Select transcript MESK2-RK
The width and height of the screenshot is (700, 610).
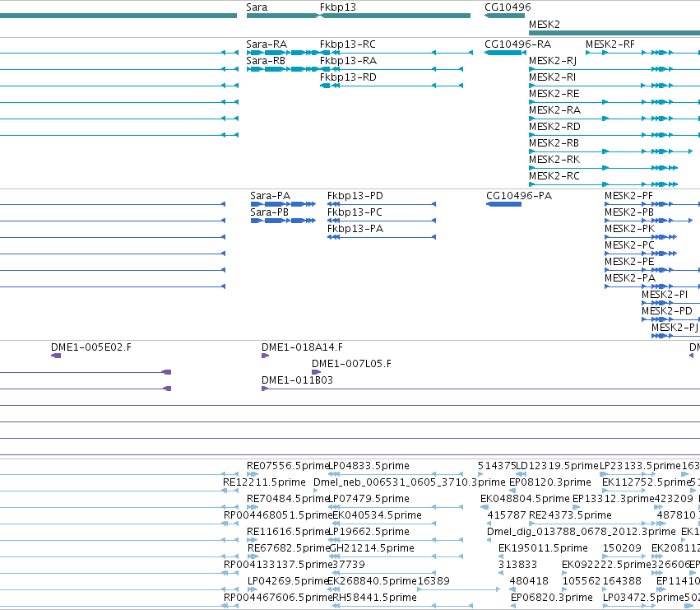coord(554,160)
